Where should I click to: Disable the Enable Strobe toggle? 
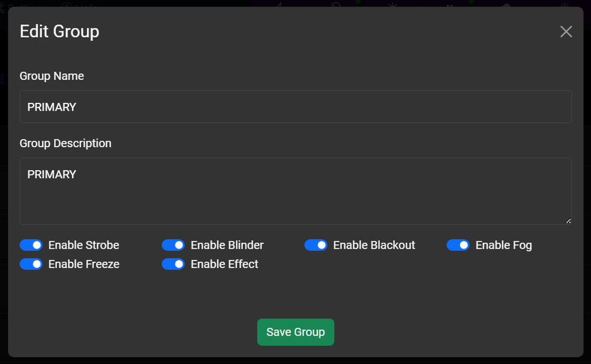(x=31, y=245)
